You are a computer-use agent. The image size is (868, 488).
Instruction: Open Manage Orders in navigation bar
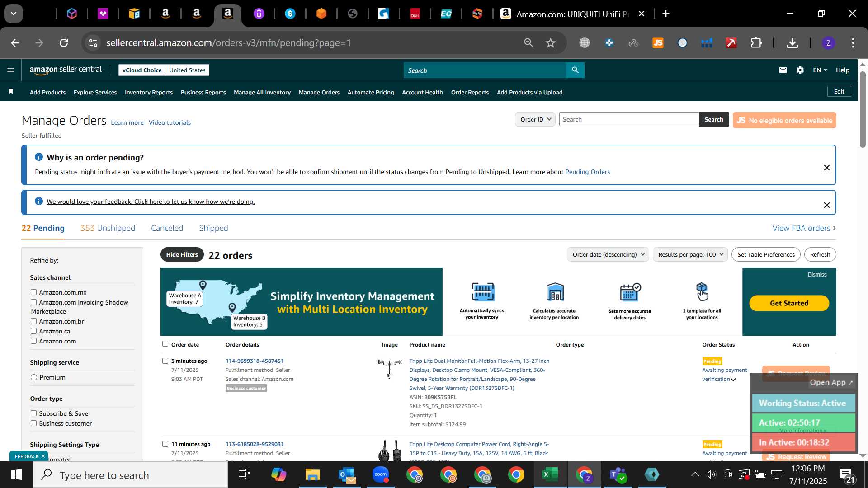(319, 92)
